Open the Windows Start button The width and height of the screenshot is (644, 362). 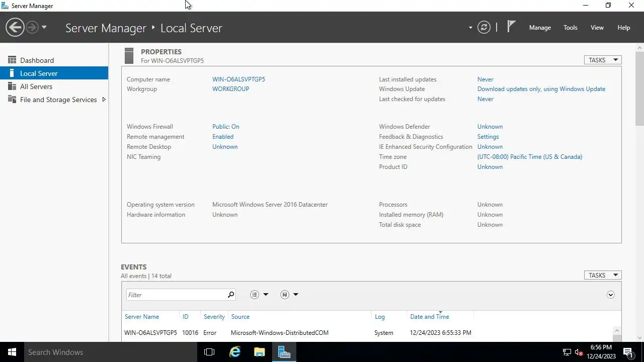point(12,352)
